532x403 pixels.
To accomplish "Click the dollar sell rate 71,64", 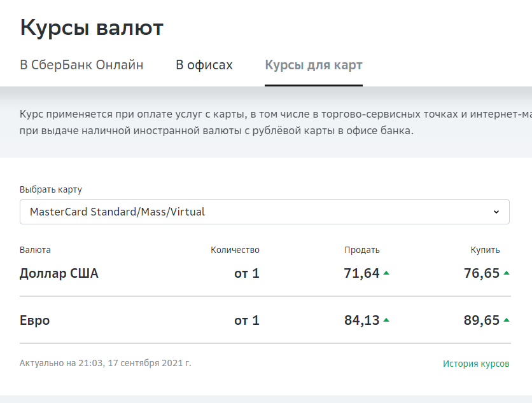I will [x=361, y=274].
